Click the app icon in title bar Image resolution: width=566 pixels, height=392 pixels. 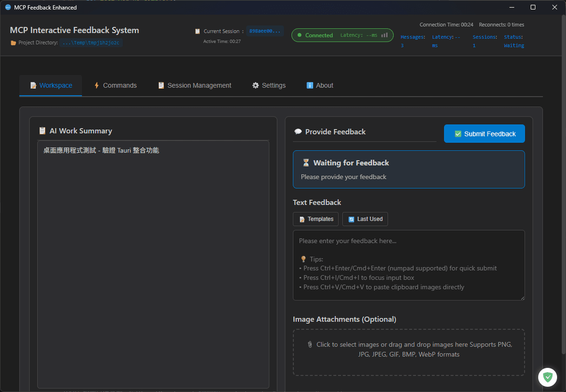[x=8, y=7]
